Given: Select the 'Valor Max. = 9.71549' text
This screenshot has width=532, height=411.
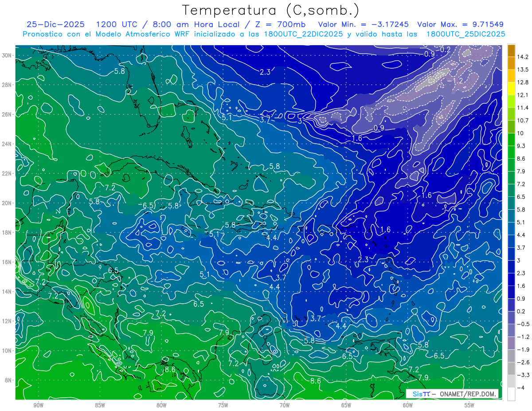Looking at the screenshot, I should 460,25.
